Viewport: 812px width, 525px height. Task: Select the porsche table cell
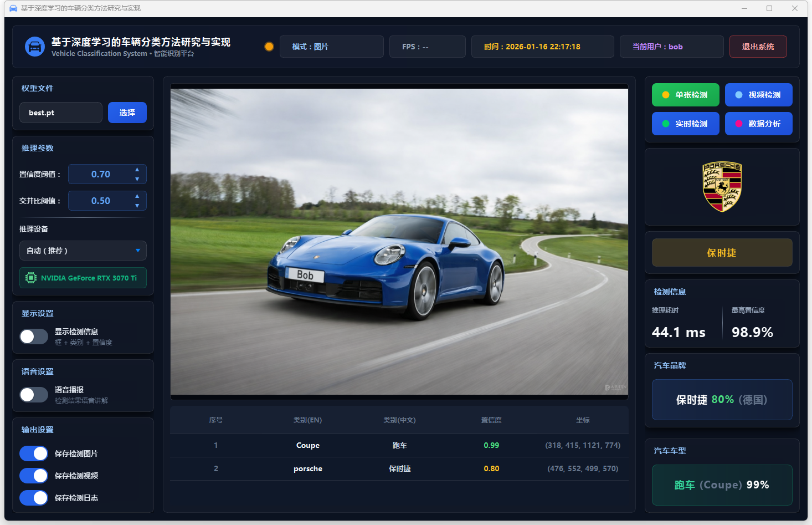(308, 468)
